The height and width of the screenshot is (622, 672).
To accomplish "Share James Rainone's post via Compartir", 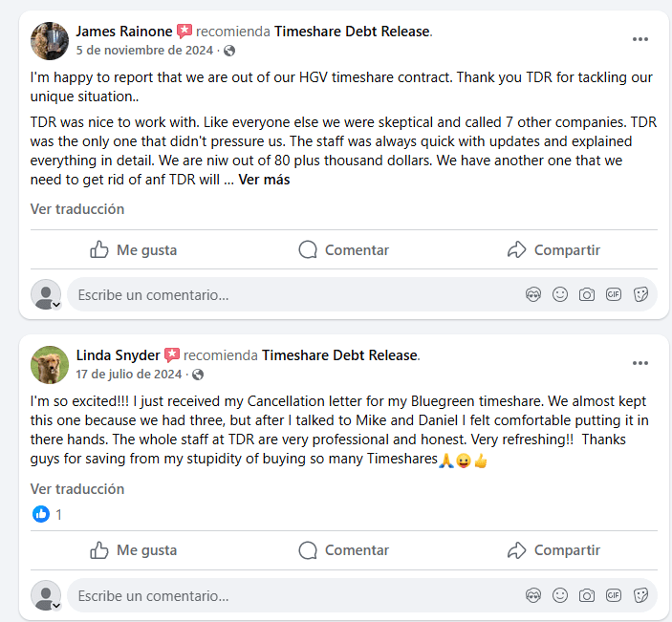I will click(x=553, y=250).
